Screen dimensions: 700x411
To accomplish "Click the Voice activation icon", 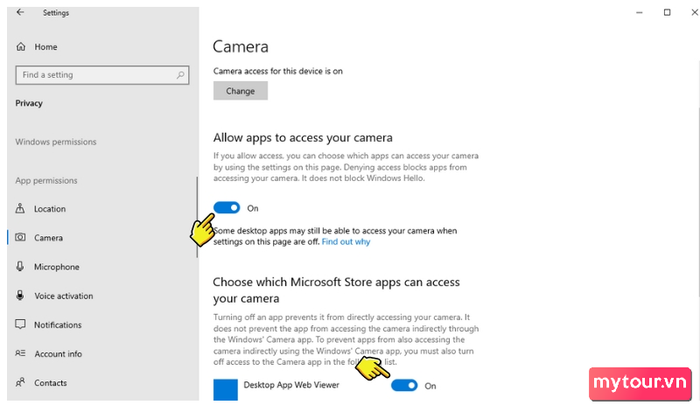I will 20,295.
